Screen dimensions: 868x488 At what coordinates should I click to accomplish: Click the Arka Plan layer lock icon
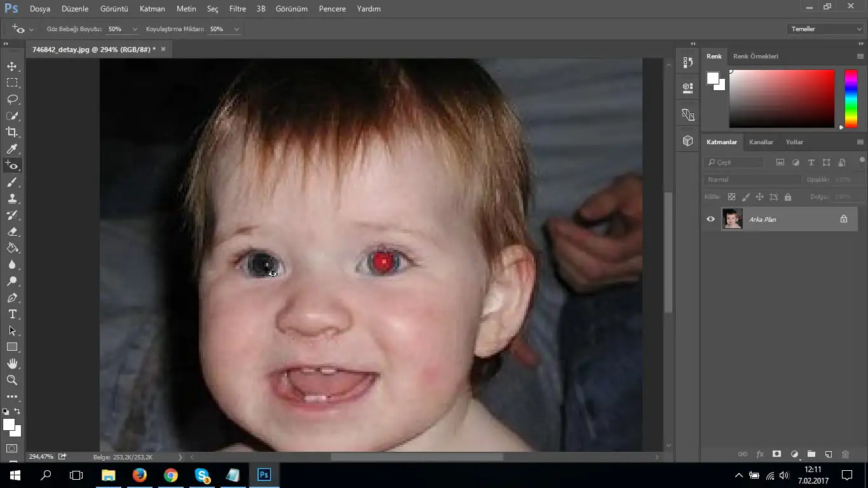844,219
